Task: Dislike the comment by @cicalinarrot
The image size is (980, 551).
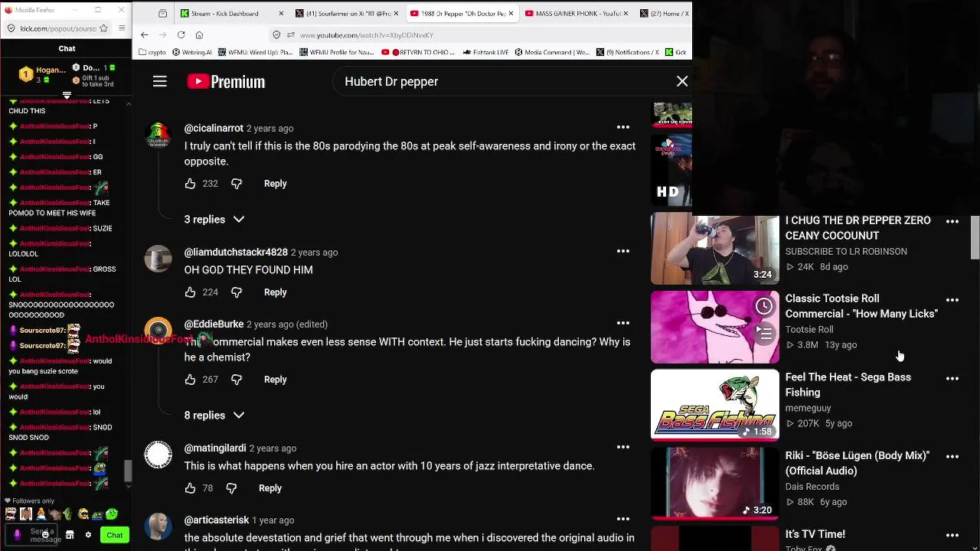Action: pos(237,184)
